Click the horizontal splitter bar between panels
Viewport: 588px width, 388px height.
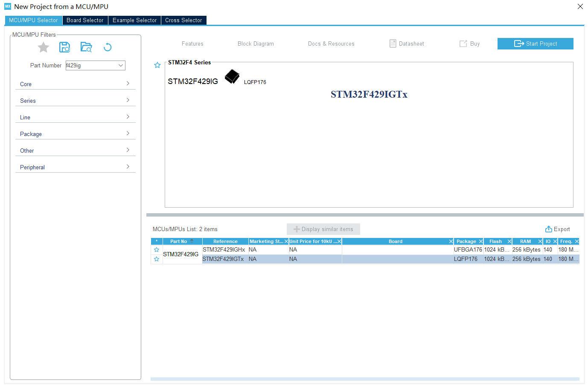(x=365, y=215)
